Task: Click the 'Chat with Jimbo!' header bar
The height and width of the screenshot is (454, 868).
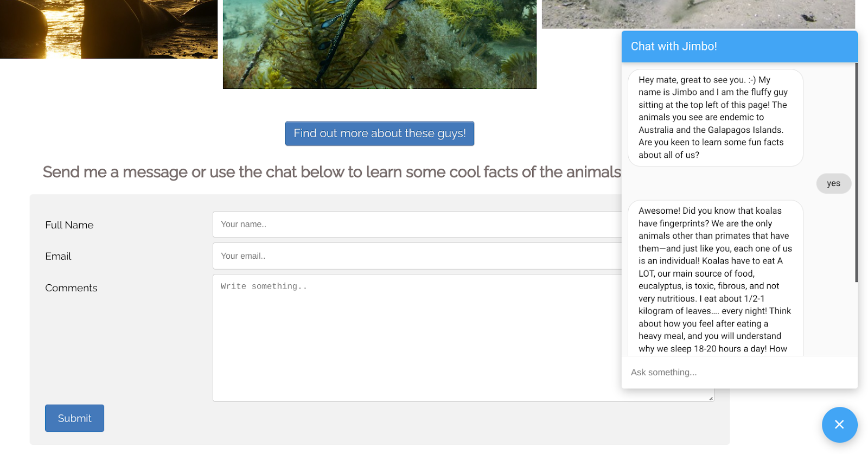Action: click(x=739, y=47)
